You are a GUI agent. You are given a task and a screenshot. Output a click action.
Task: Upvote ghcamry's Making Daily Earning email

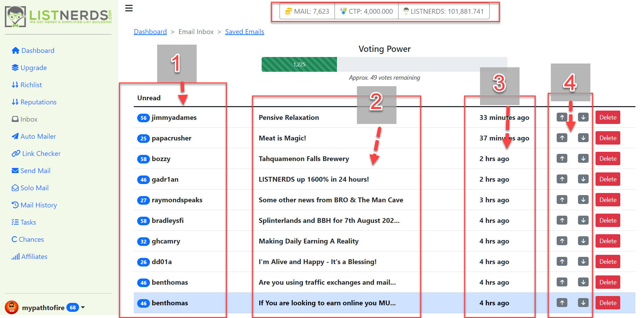[x=562, y=241]
